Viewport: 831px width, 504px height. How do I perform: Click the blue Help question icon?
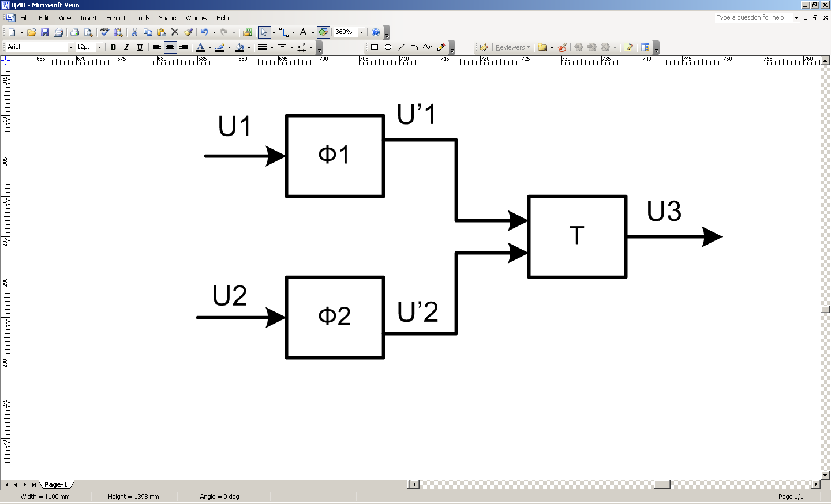(x=376, y=32)
